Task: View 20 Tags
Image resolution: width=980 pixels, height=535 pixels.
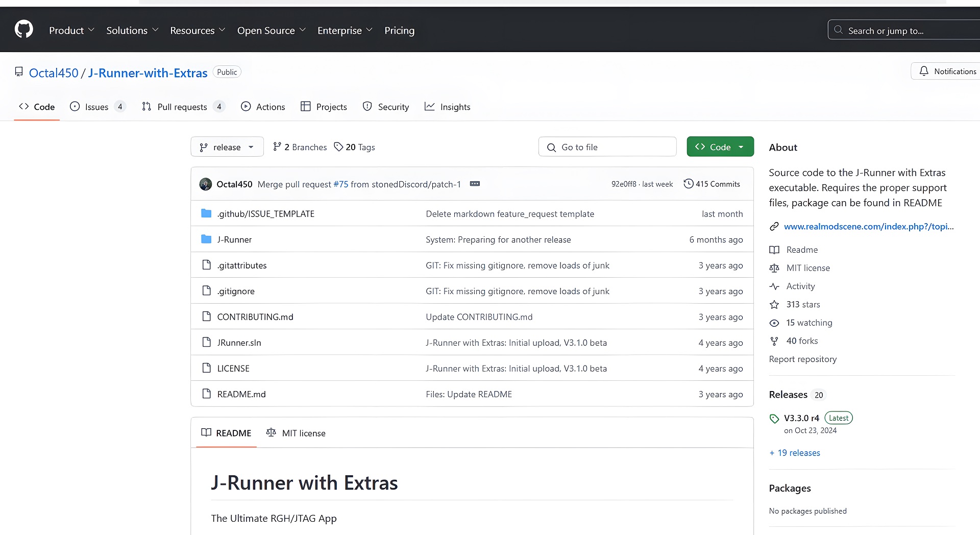Action: [x=354, y=147]
